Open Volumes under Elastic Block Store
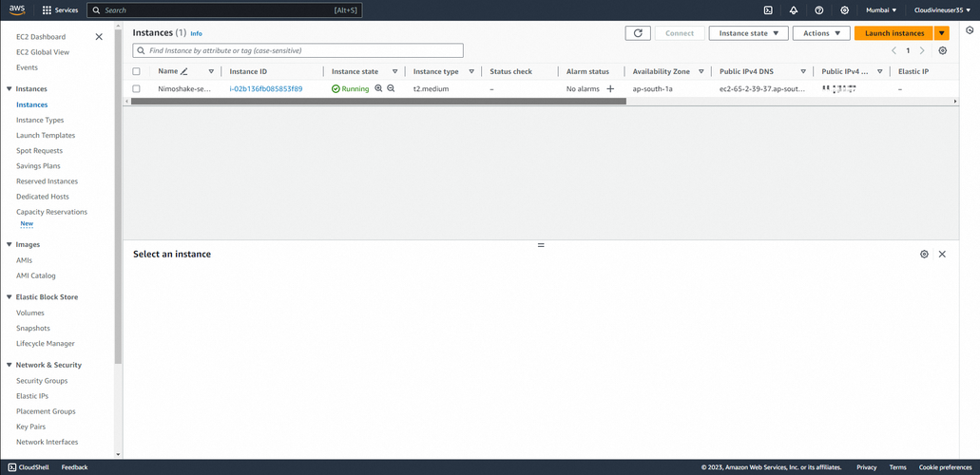Viewport: 980px width, 475px height. pyautogui.click(x=30, y=313)
